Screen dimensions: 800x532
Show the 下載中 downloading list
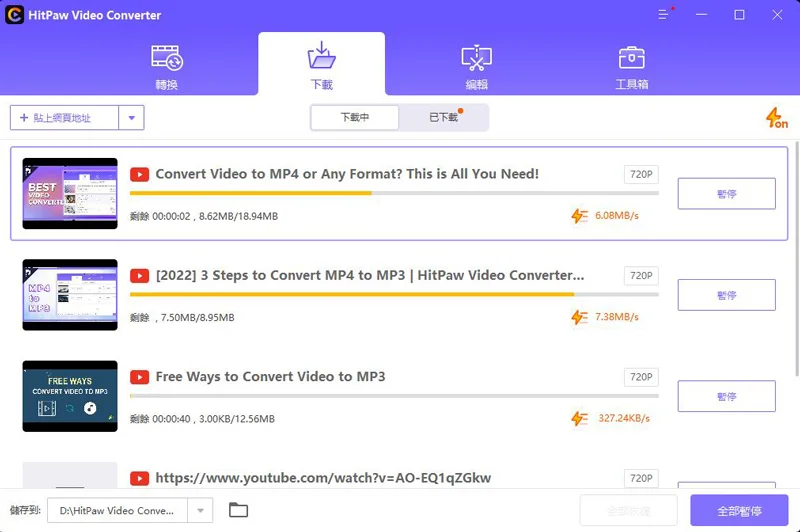tap(355, 117)
